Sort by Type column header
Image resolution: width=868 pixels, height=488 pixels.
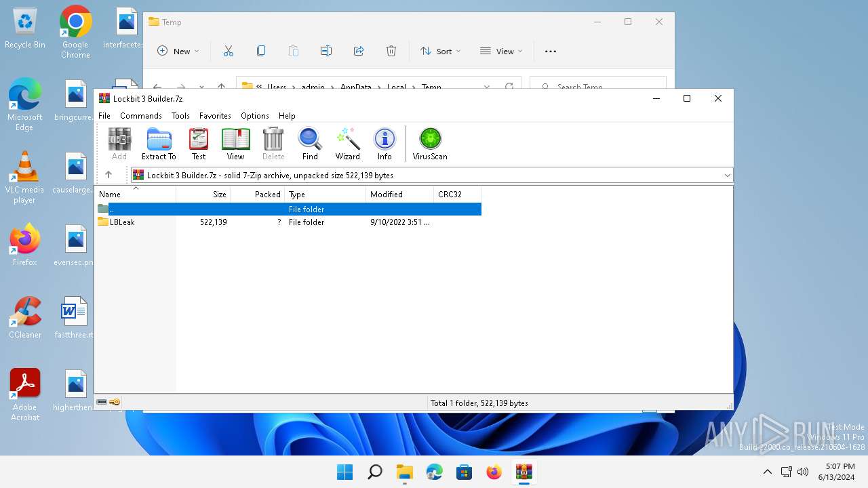pos(325,195)
